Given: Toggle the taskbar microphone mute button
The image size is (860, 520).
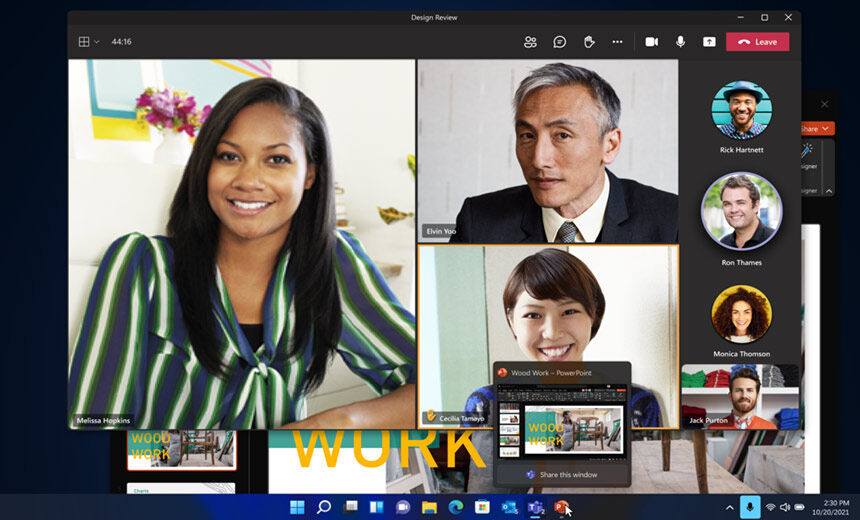Looking at the screenshot, I should [x=750, y=507].
